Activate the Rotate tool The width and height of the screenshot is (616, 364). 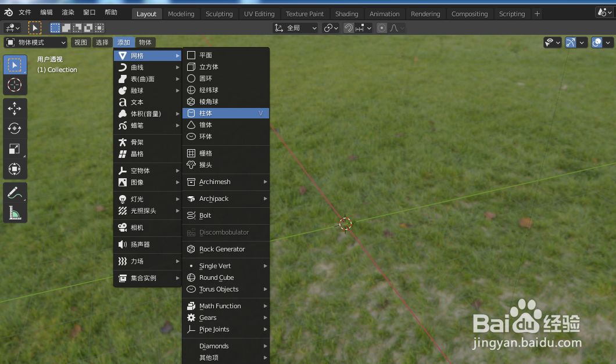(x=15, y=128)
